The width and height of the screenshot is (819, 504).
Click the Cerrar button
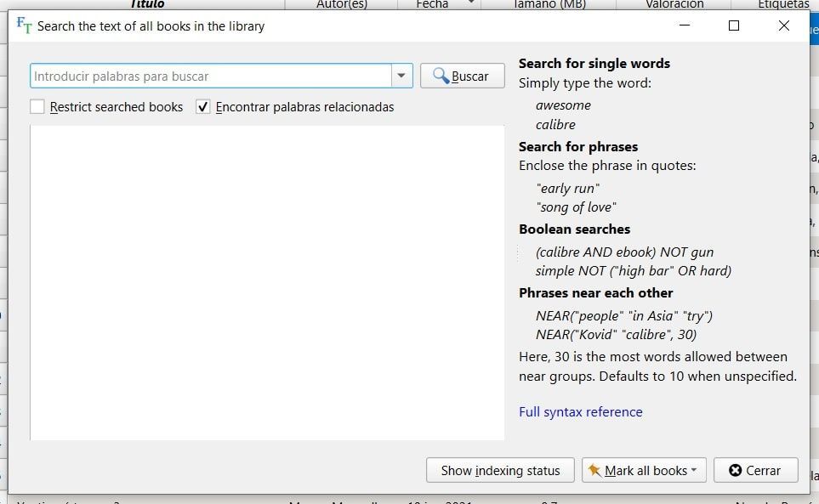(755, 471)
